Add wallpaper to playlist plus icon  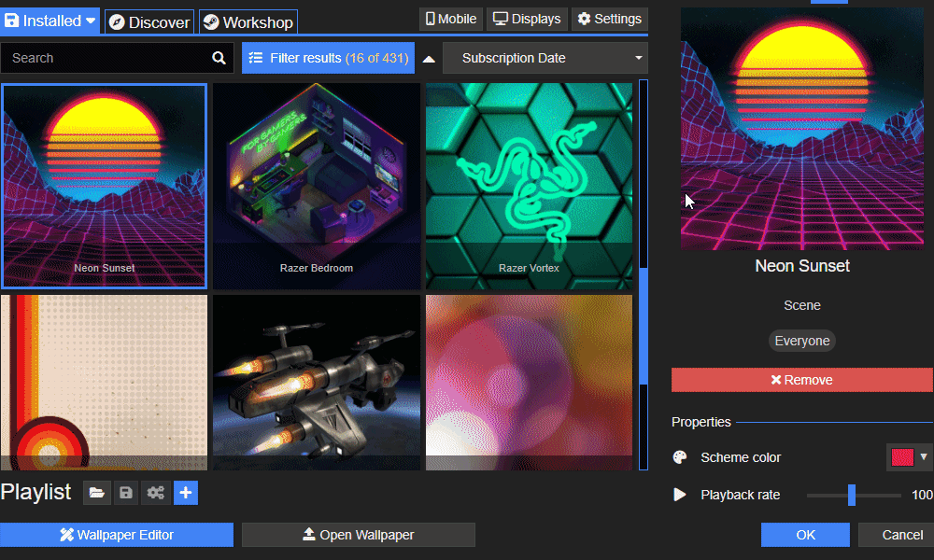coord(186,493)
